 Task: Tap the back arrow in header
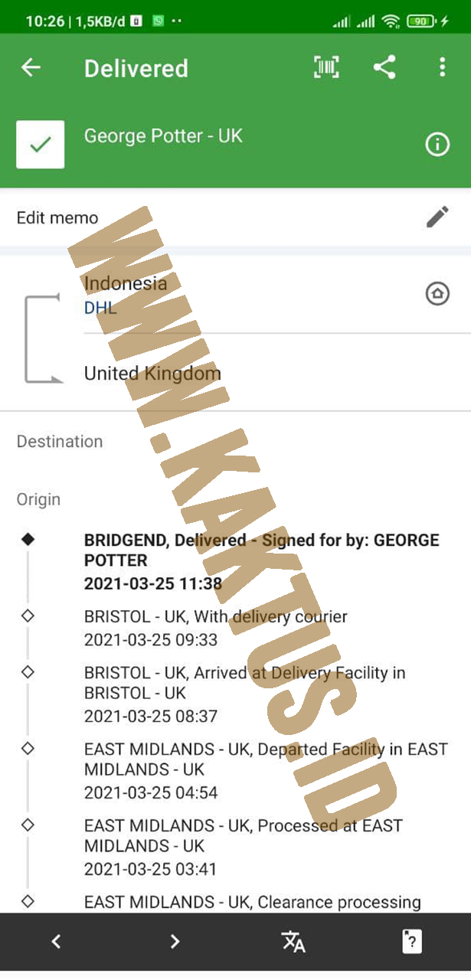(x=31, y=67)
